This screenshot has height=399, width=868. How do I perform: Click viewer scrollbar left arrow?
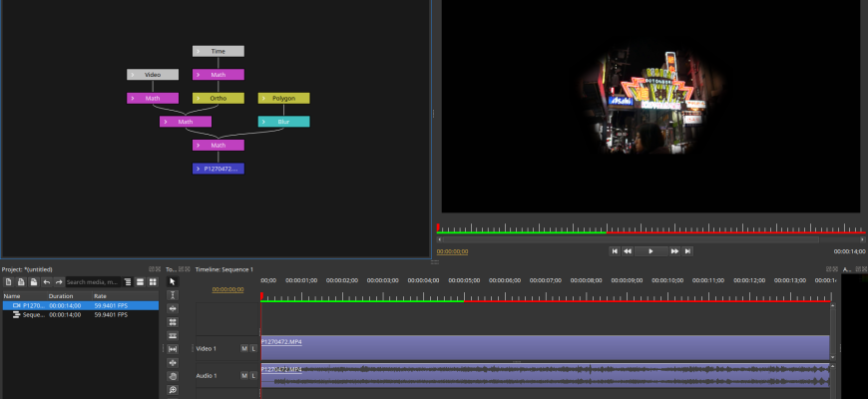pos(440,239)
